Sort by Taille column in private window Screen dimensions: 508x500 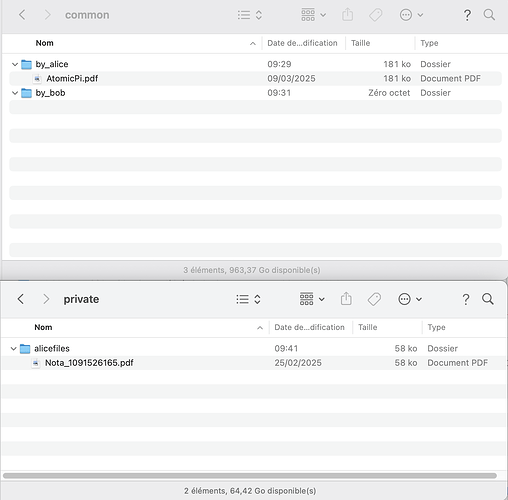coord(387,327)
